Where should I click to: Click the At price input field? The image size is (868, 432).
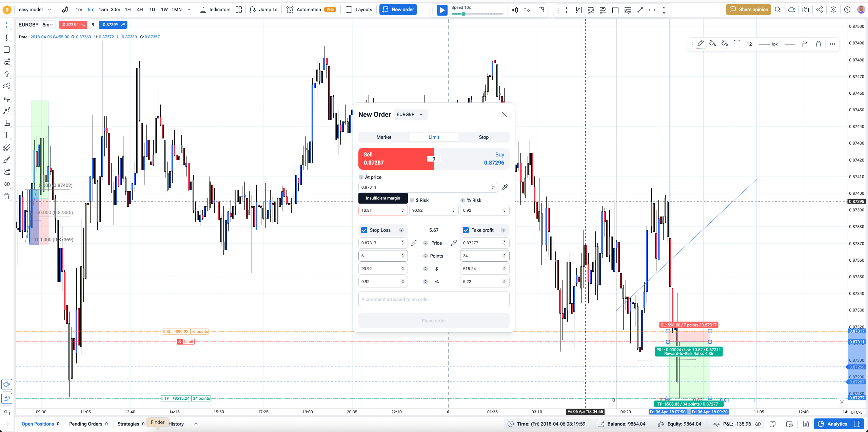click(x=428, y=187)
